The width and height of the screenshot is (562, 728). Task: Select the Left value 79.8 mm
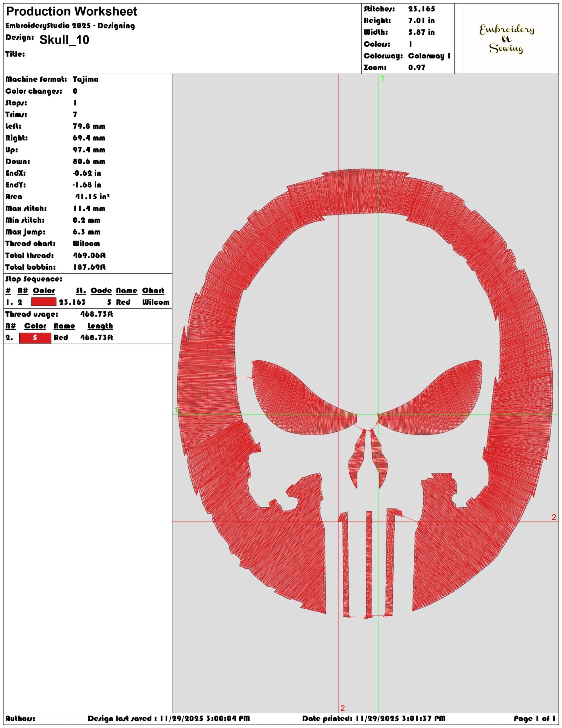coord(89,126)
